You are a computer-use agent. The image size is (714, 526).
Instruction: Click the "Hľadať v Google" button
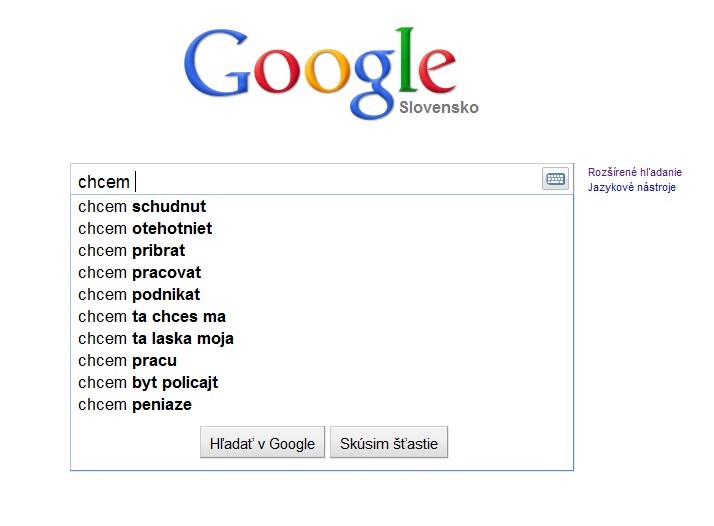coord(262,443)
